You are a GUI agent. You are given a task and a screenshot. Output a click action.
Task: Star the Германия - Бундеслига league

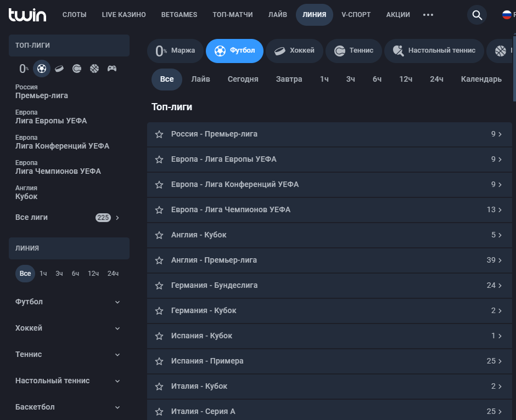159,286
